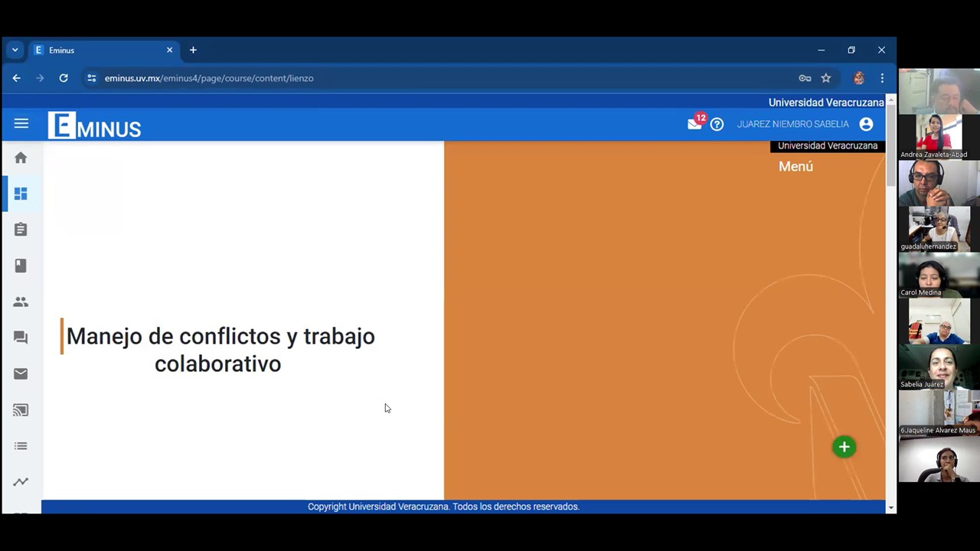Bookmark this page with the star icon

pyautogui.click(x=826, y=78)
